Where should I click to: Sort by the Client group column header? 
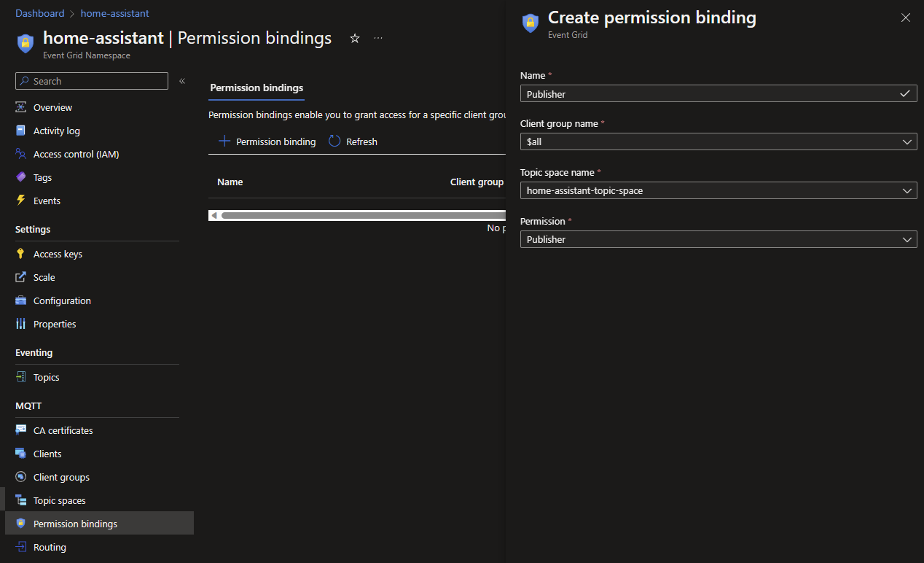(x=477, y=182)
